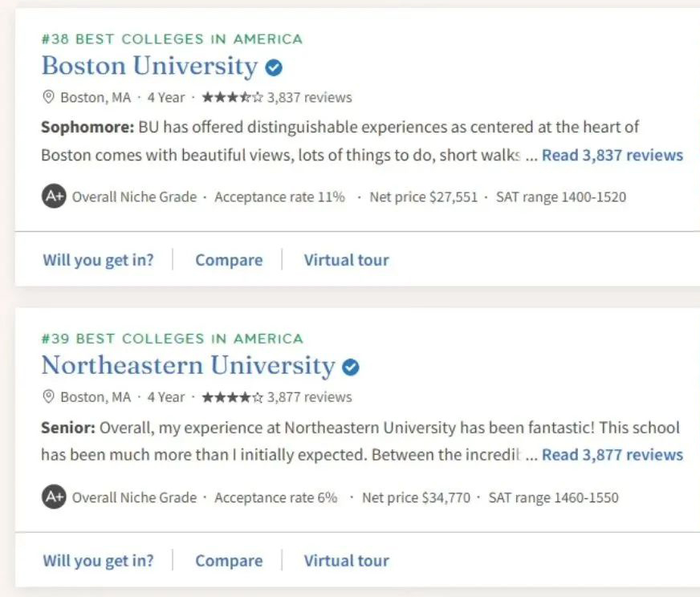Start Virtual tour for Boston University
This screenshot has width=700, height=597.
[x=347, y=260]
